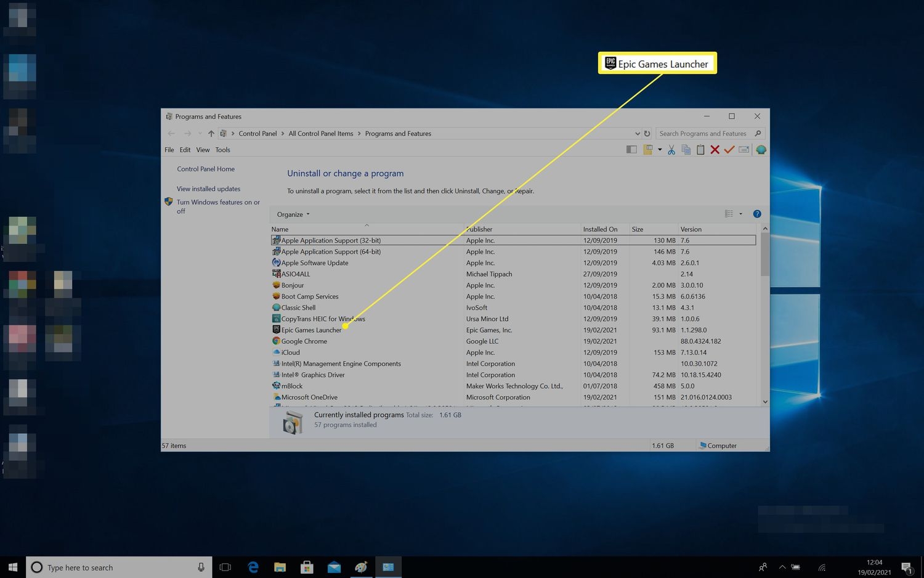Click the Up arrow navigation button

coord(211,134)
